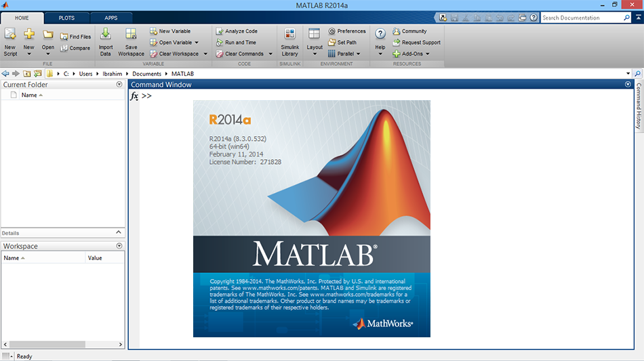Open Current Folder panel actions menu
Viewport: 644px width, 361px height.
click(119, 85)
